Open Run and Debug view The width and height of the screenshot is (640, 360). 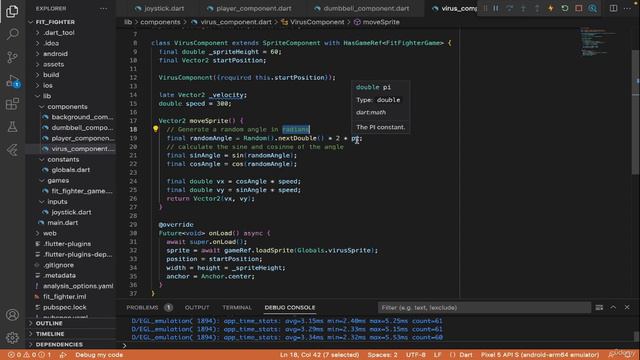click(x=12, y=81)
